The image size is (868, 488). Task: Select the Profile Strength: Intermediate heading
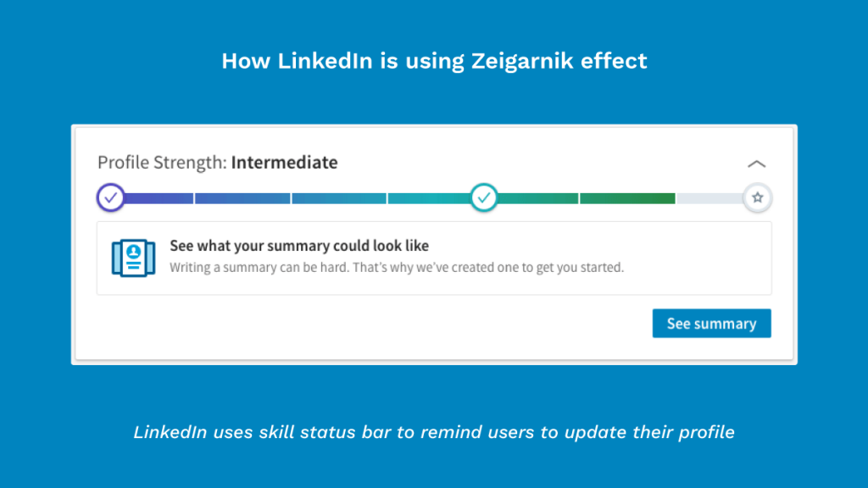point(217,162)
